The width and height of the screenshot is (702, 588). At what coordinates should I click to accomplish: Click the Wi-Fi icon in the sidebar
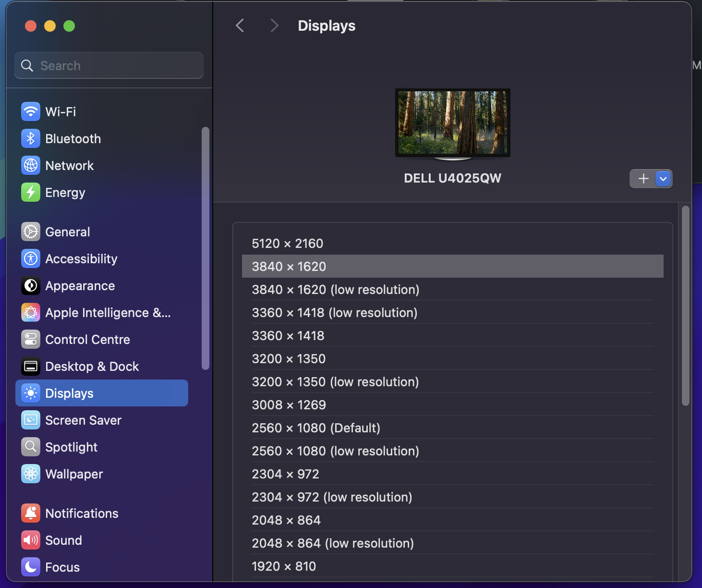[31, 112]
